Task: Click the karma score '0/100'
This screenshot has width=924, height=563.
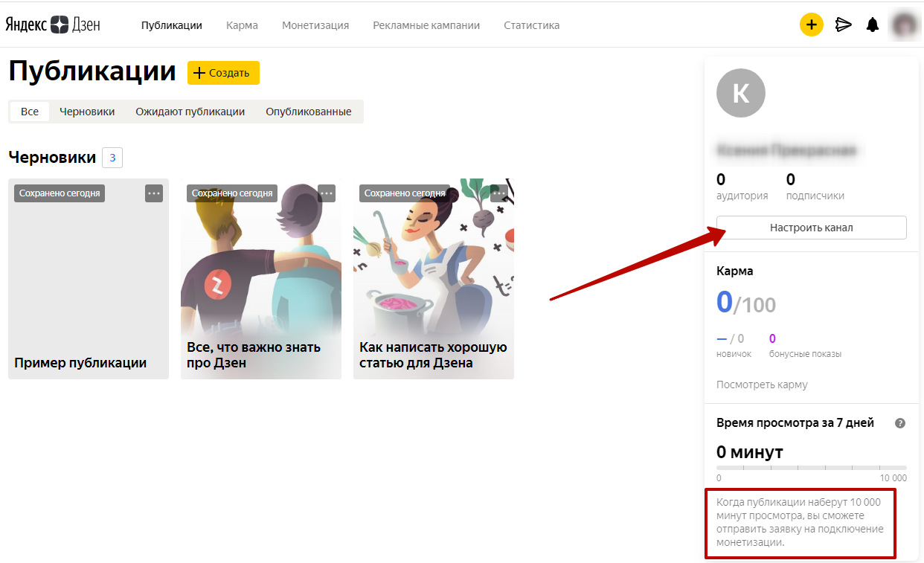Action: 746,303
